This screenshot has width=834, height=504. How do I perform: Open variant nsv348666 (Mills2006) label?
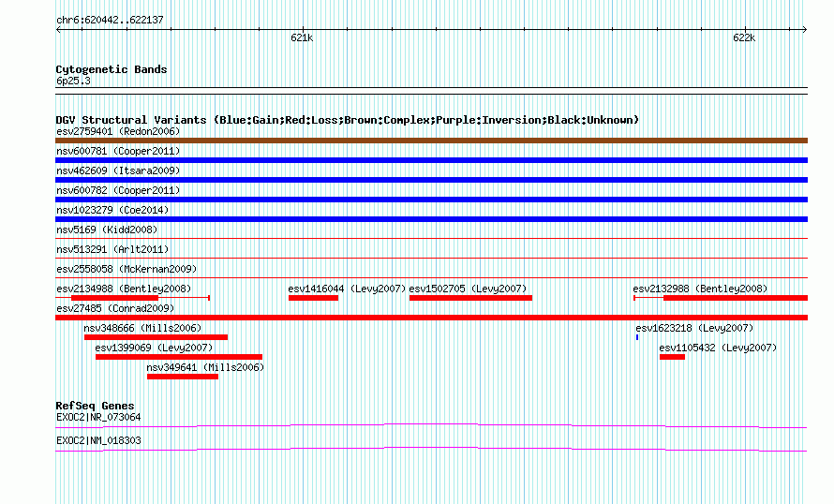(142, 328)
